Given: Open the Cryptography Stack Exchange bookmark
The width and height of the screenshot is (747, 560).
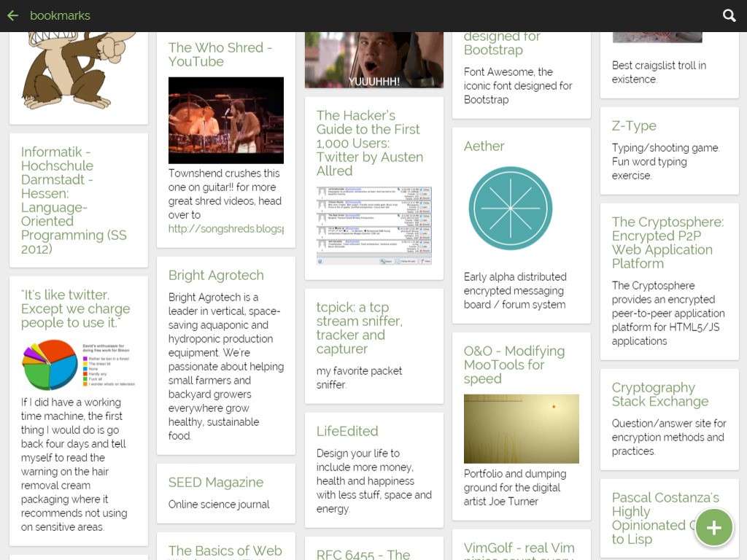Looking at the screenshot, I should click(x=660, y=394).
